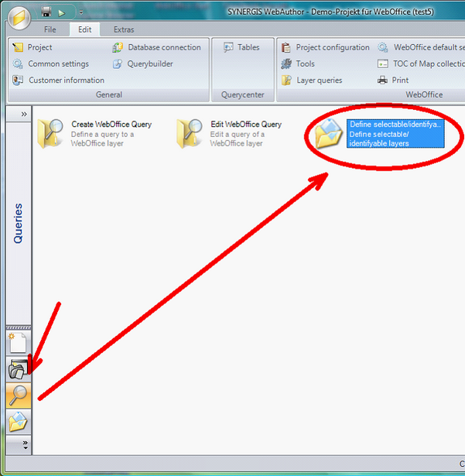465x476 pixels.
Task: Open Project configuration
Action: coord(333,47)
